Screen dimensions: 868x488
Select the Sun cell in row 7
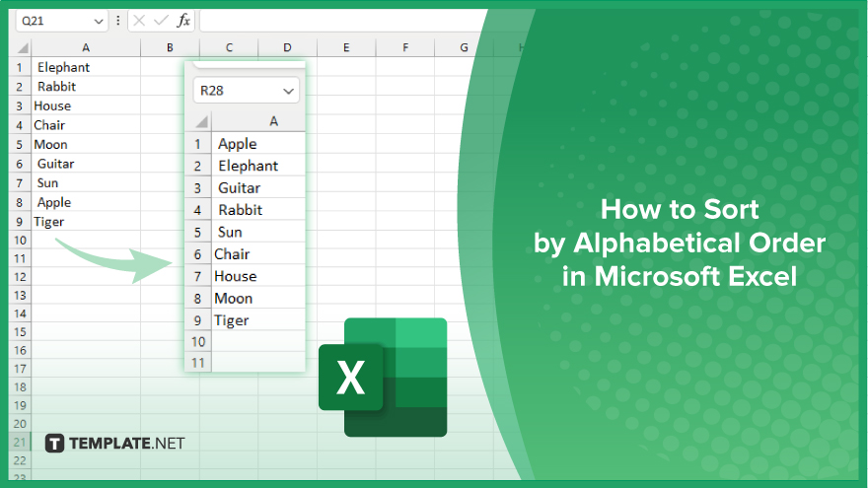point(86,183)
